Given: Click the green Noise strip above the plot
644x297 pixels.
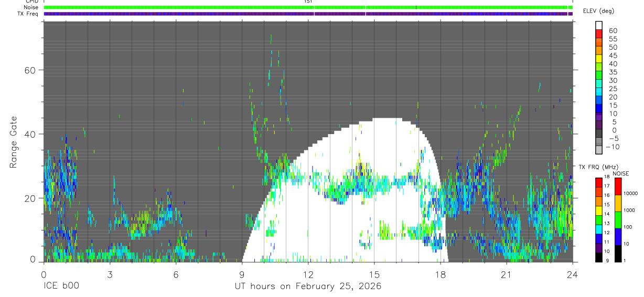Looking at the screenshot, I should 308,7.
